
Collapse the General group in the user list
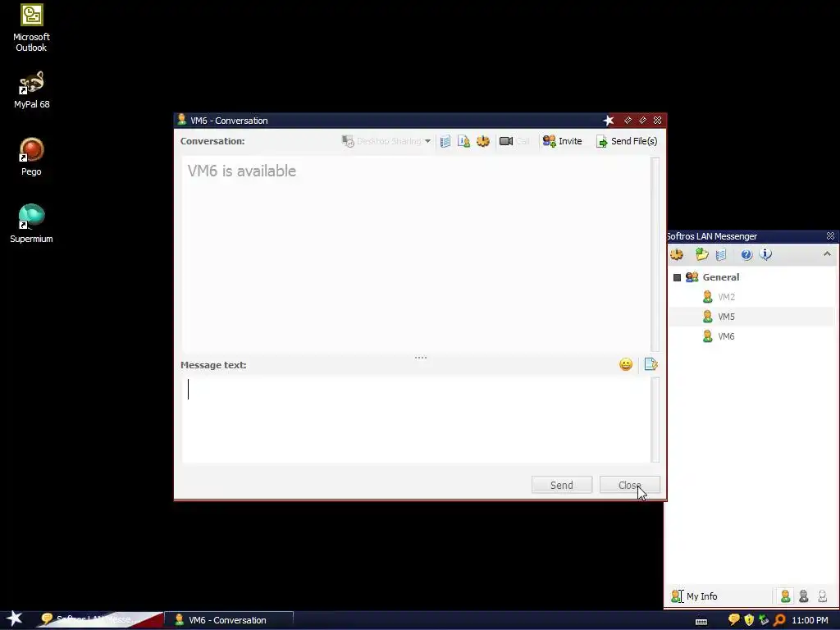[677, 277]
